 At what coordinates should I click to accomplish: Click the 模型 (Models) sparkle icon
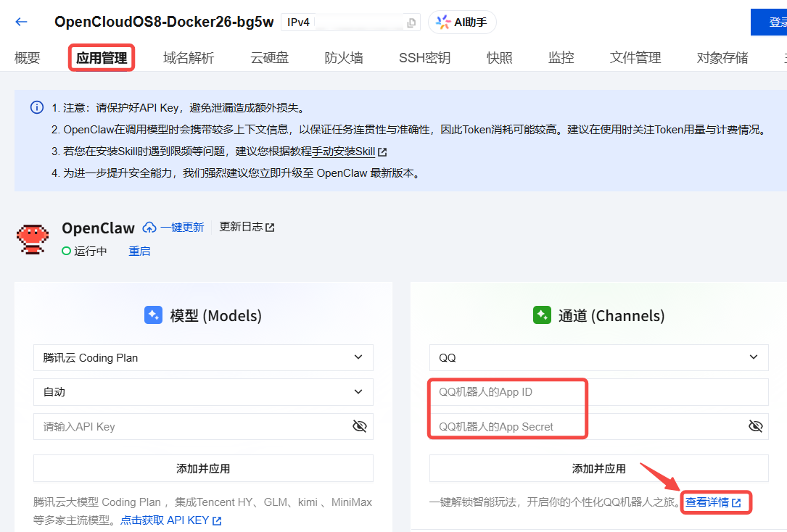pyautogui.click(x=153, y=315)
